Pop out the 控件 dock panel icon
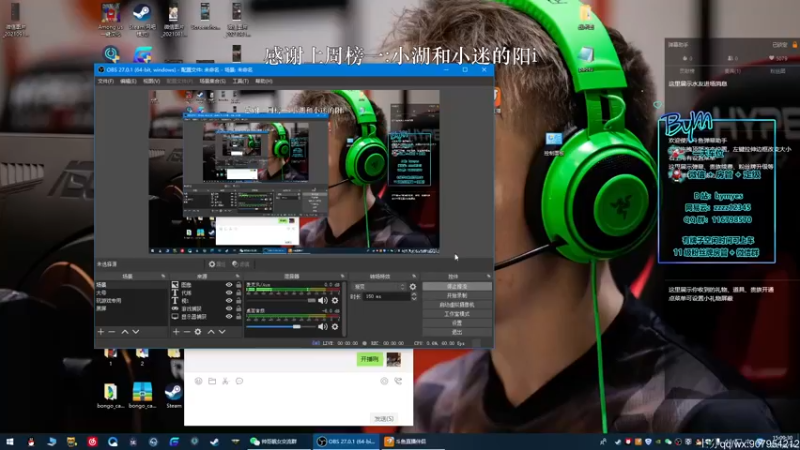 488,276
